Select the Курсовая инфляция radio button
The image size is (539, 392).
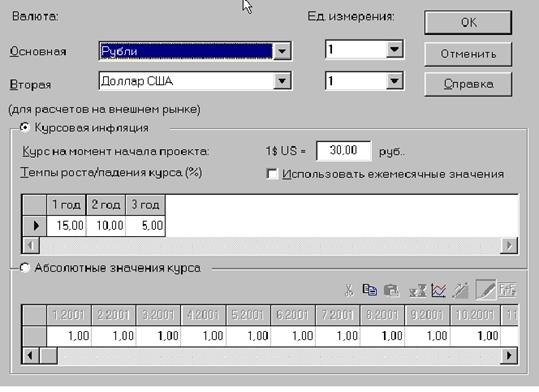pyautogui.click(x=24, y=128)
